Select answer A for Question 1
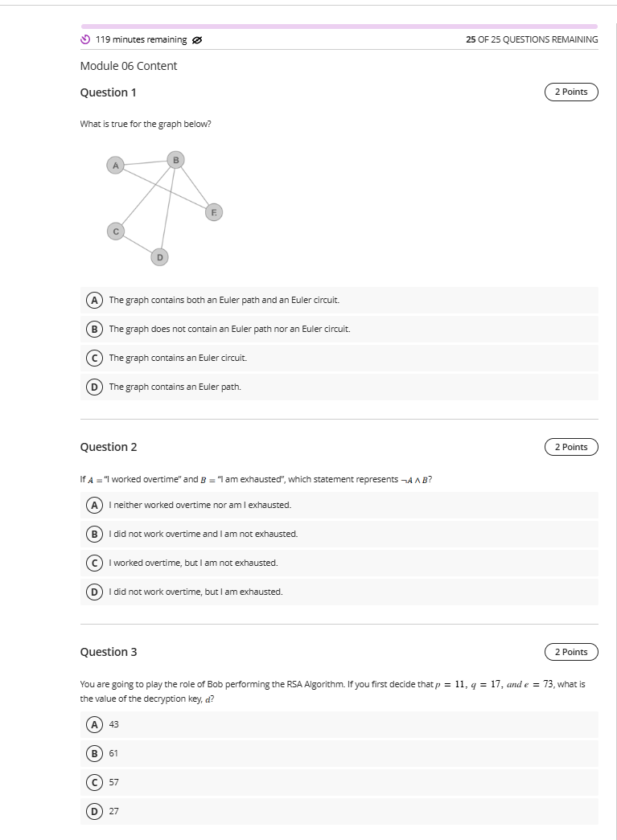 click(x=94, y=300)
